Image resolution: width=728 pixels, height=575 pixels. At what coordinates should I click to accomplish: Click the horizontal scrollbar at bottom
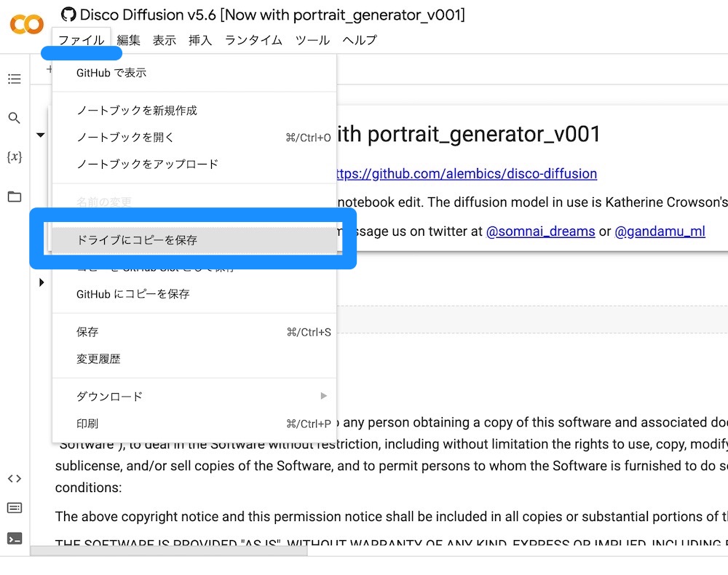169,551
